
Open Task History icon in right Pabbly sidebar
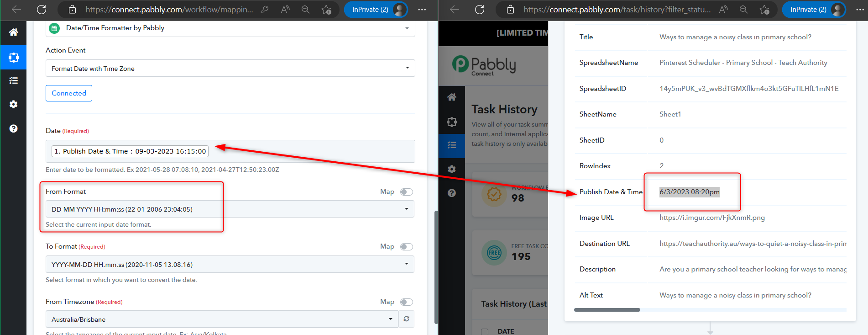452,145
